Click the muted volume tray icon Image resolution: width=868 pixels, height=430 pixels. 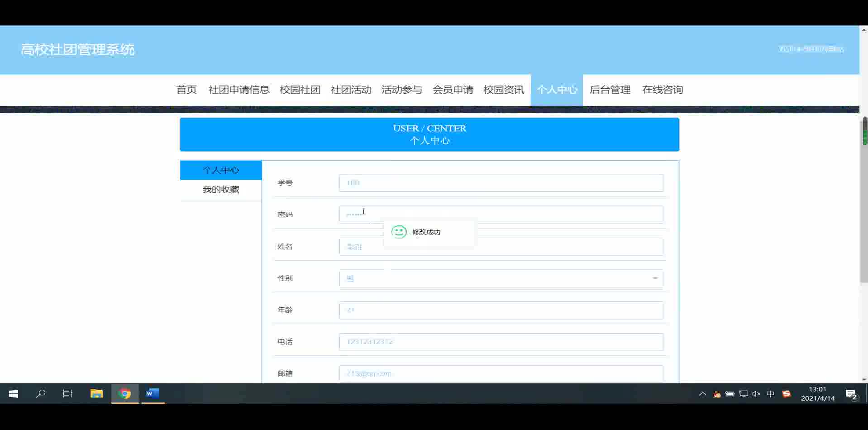point(756,394)
